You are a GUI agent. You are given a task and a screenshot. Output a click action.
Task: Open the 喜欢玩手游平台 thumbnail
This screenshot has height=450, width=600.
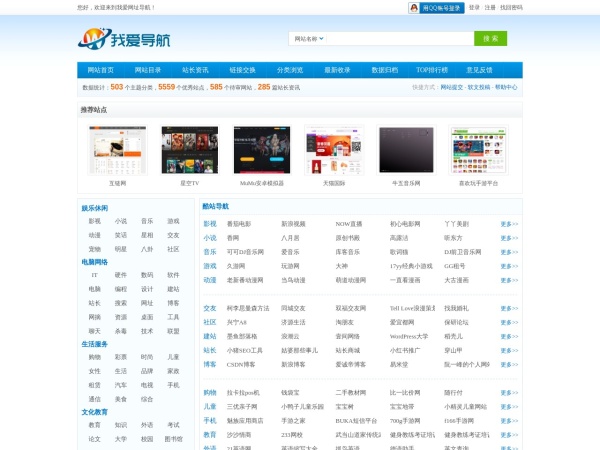click(x=478, y=151)
